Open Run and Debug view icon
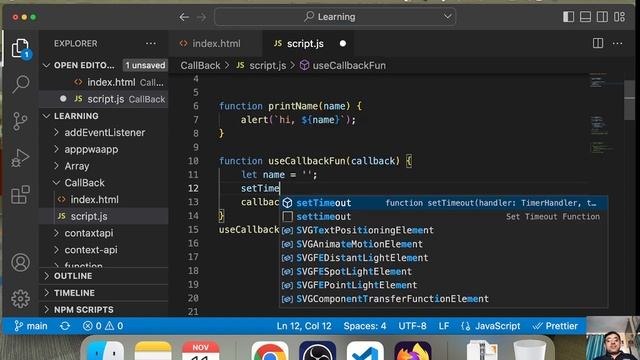 click(20, 158)
